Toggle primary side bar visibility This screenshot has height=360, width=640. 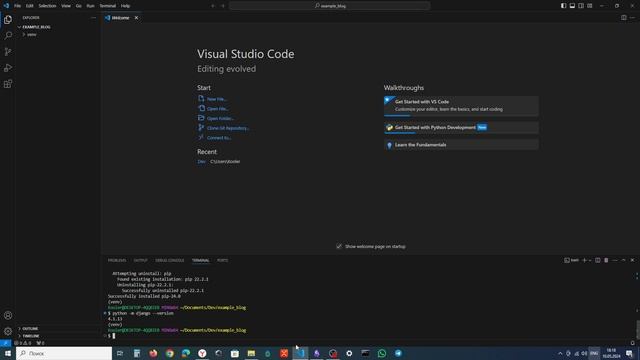pos(563,6)
